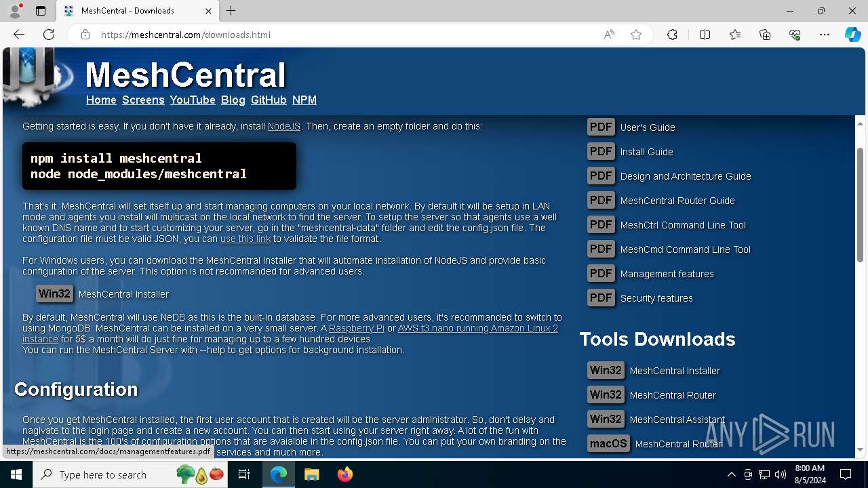Open the Install Guide PDF badge

tap(601, 151)
